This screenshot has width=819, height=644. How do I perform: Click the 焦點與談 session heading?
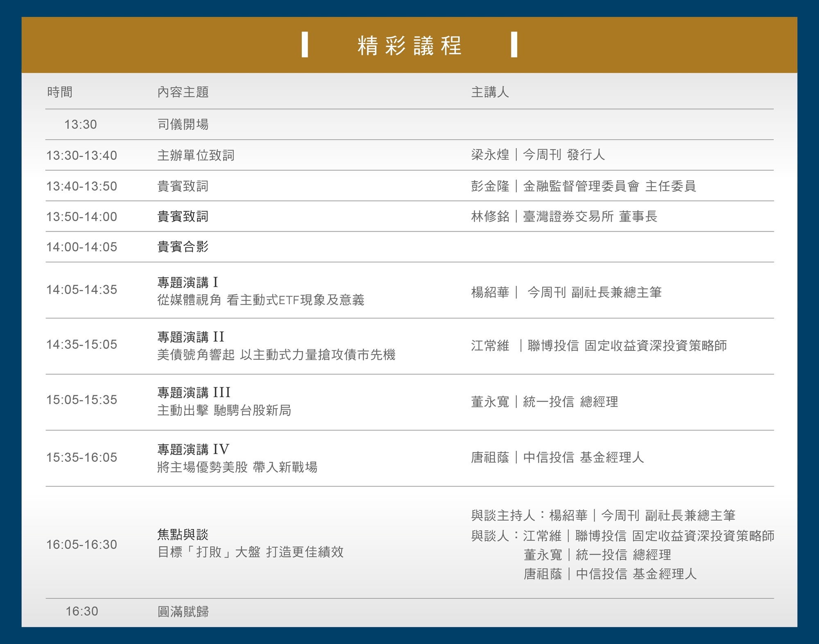[x=183, y=535]
